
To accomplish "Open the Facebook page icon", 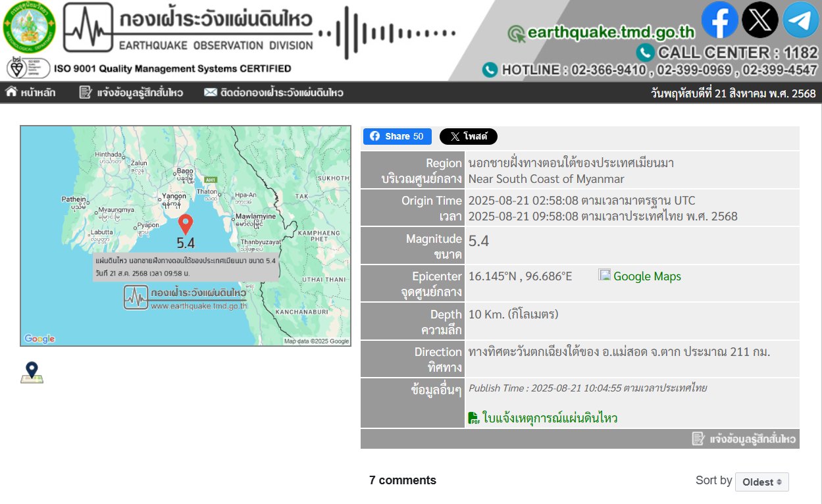I will pos(719,20).
